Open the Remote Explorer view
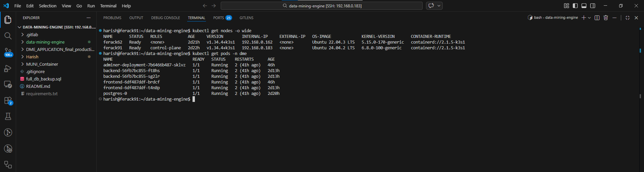 (8, 84)
